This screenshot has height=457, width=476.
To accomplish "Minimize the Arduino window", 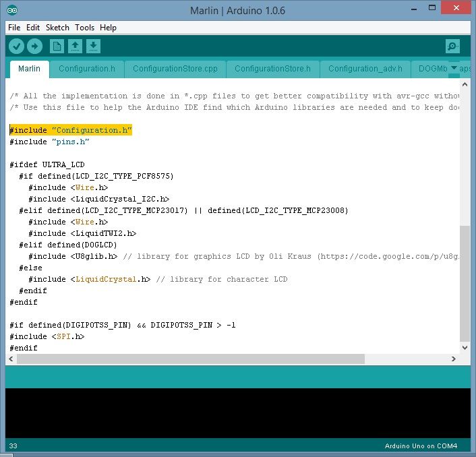I will (x=414, y=9).
